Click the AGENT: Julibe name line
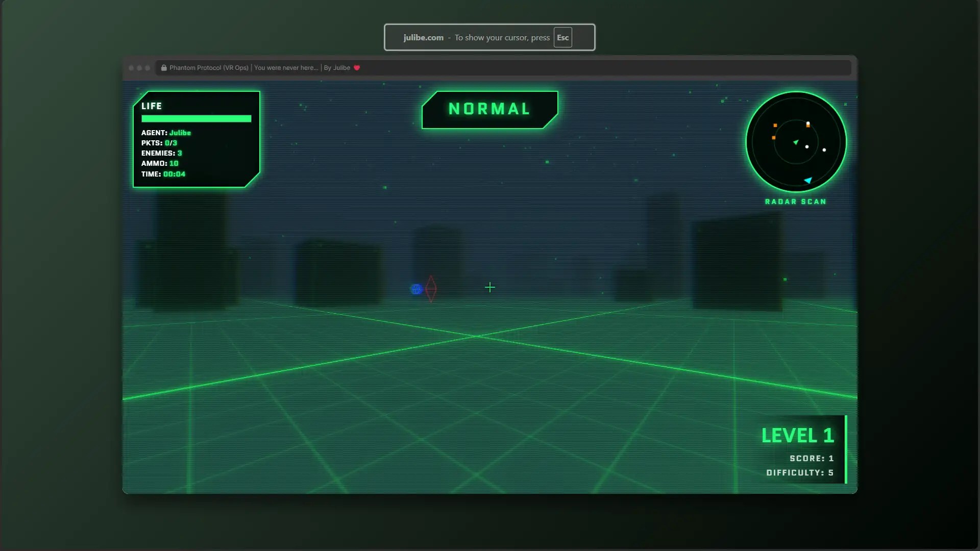Image resolution: width=980 pixels, height=551 pixels. tap(166, 133)
